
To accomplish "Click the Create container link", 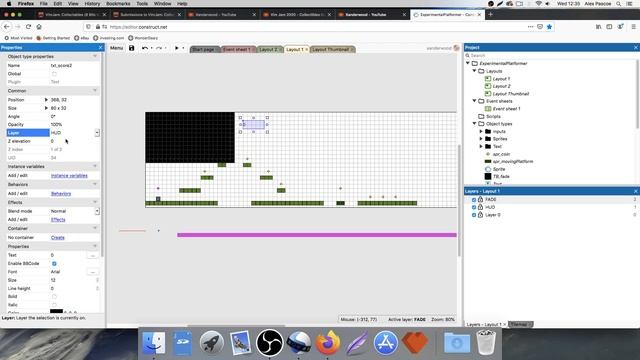I will click(58, 238).
